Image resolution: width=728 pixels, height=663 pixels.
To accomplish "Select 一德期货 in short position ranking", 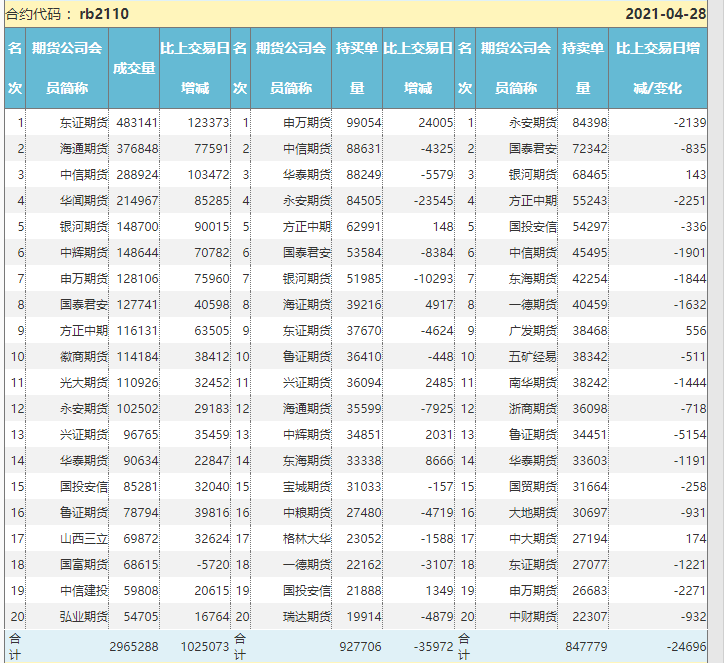I will coord(533,305).
